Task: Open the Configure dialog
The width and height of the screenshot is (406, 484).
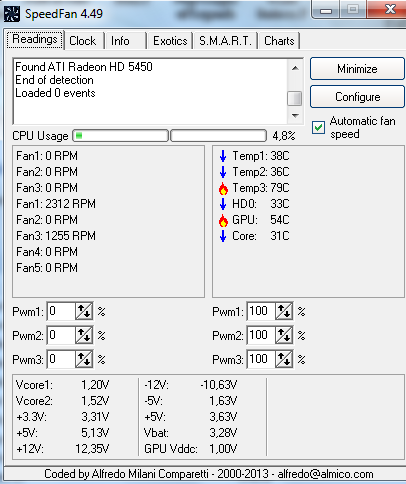Action: (x=357, y=97)
